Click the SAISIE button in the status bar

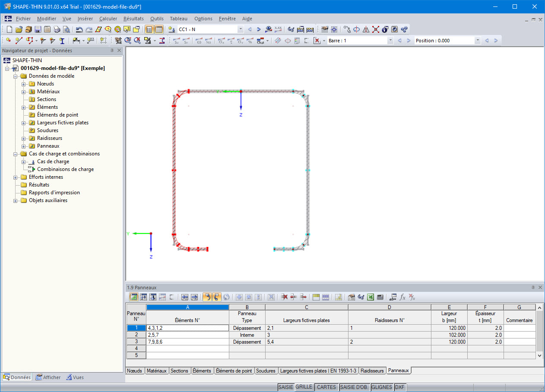click(286, 387)
